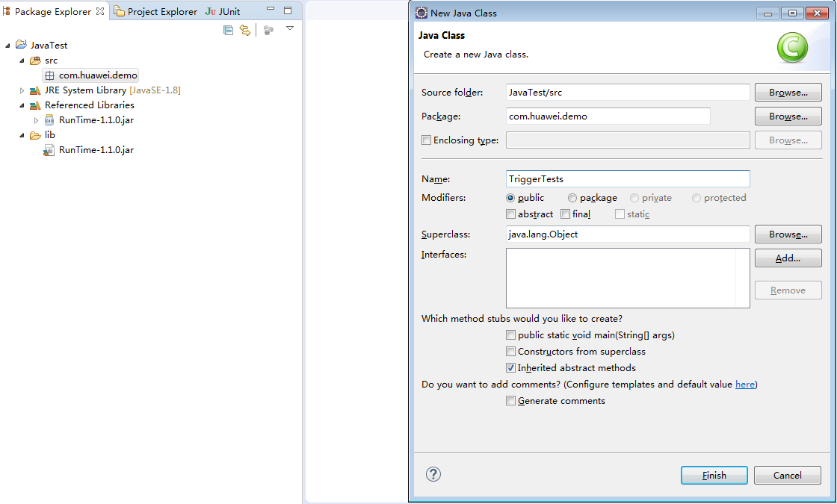Toggle Link with Editor icon
The height and width of the screenshot is (504, 837).
click(244, 30)
